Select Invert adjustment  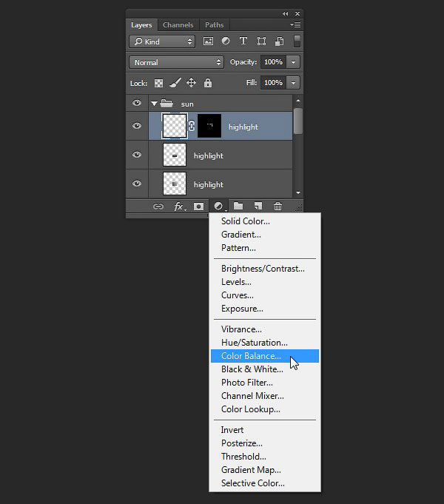coord(265,430)
